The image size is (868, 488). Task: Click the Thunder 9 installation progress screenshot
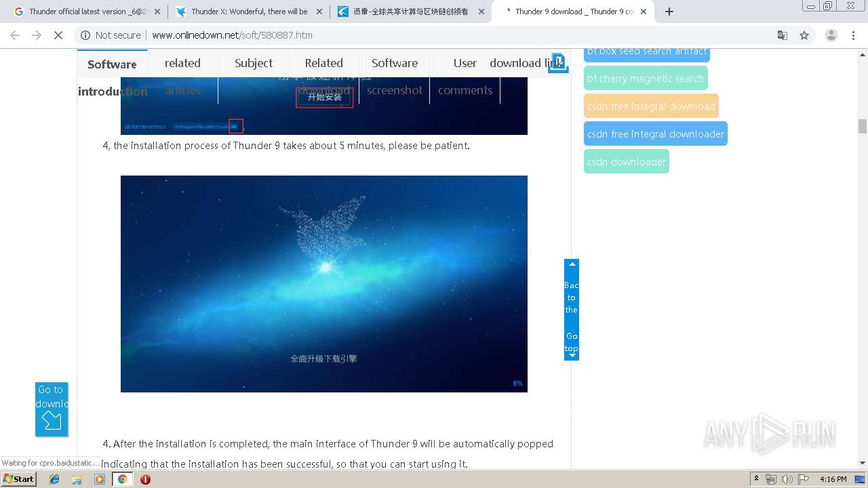324,284
